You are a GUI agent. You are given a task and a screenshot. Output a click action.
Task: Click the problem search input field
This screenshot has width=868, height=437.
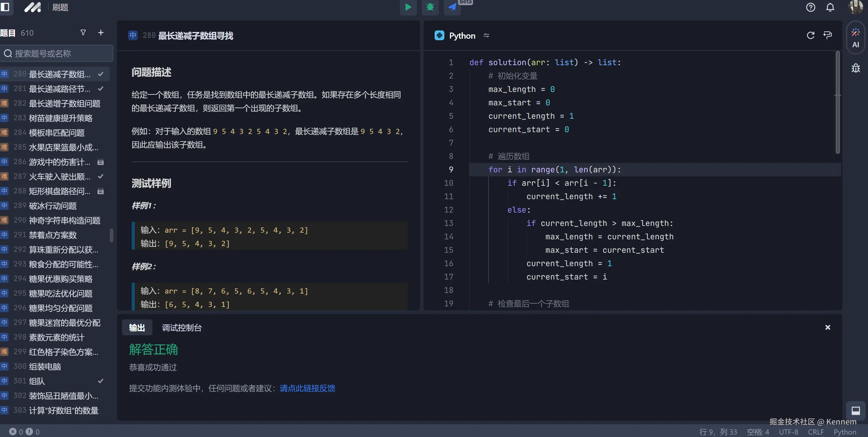tap(57, 54)
